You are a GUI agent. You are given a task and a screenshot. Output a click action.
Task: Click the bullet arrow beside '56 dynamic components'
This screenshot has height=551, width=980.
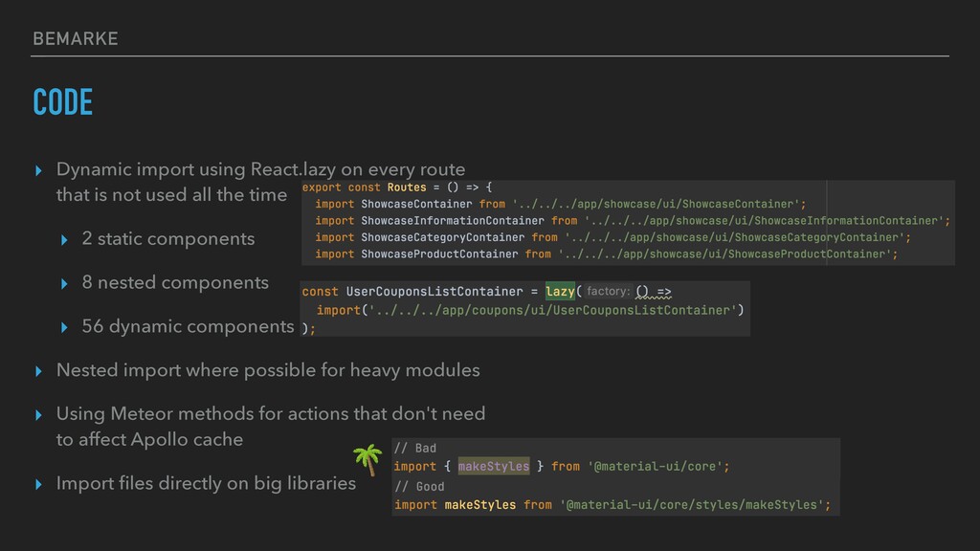[x=64, y=327]
